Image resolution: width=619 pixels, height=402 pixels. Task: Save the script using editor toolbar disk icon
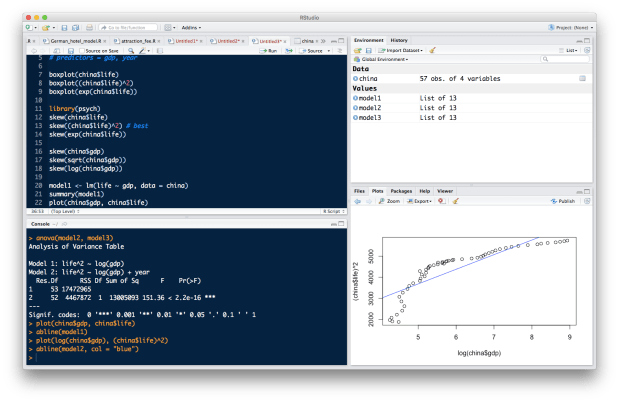(71, 51)
